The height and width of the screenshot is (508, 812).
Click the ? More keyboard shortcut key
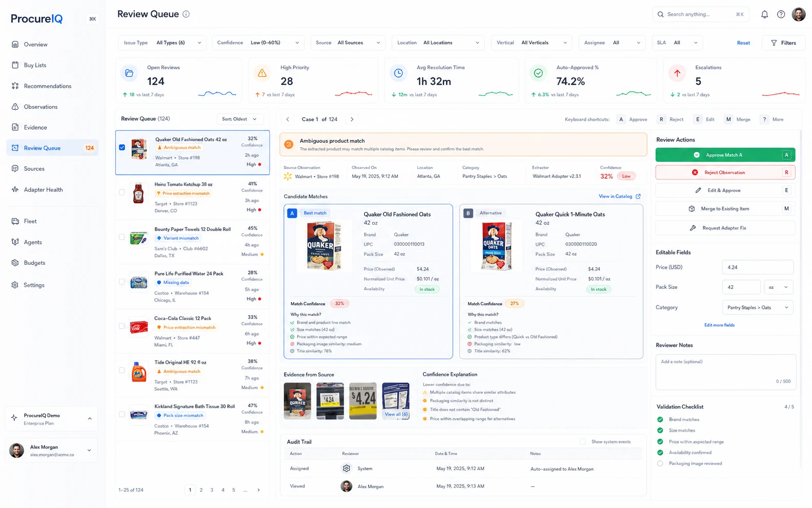(764, 119)
